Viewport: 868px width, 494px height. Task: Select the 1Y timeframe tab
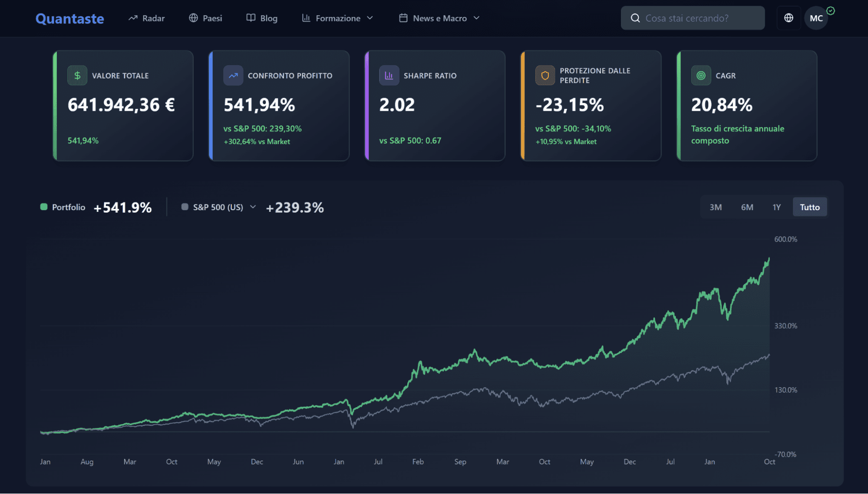(x=776, y=207)
